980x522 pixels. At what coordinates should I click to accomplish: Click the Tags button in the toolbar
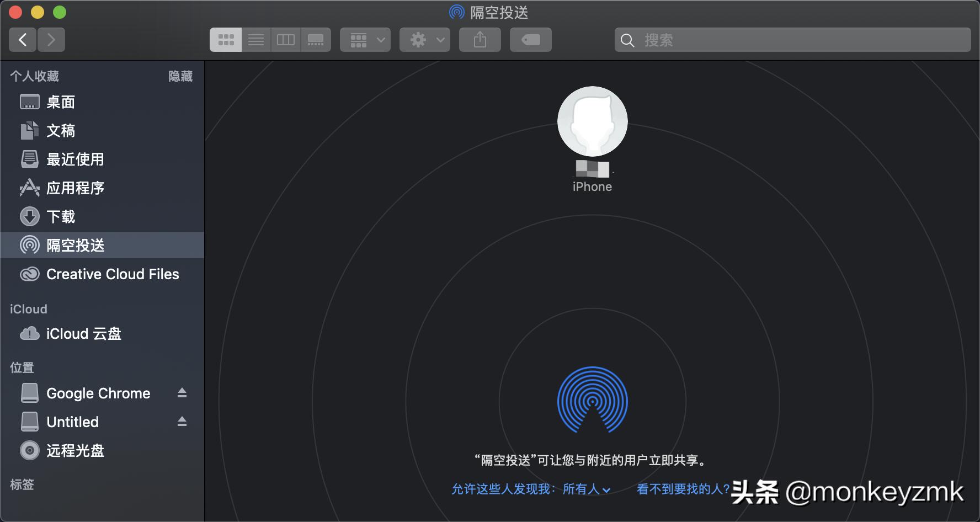click(x=530, y=39)
